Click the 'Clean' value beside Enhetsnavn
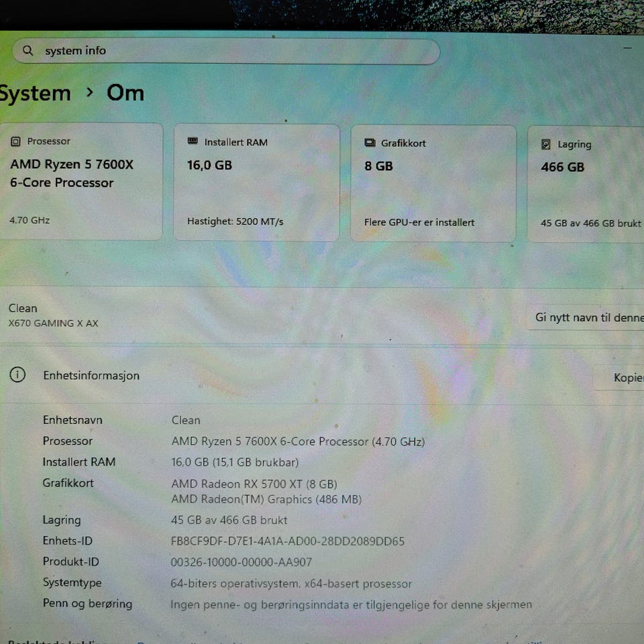The height and width of the screenshot is (644, 644). coord(186,420)
